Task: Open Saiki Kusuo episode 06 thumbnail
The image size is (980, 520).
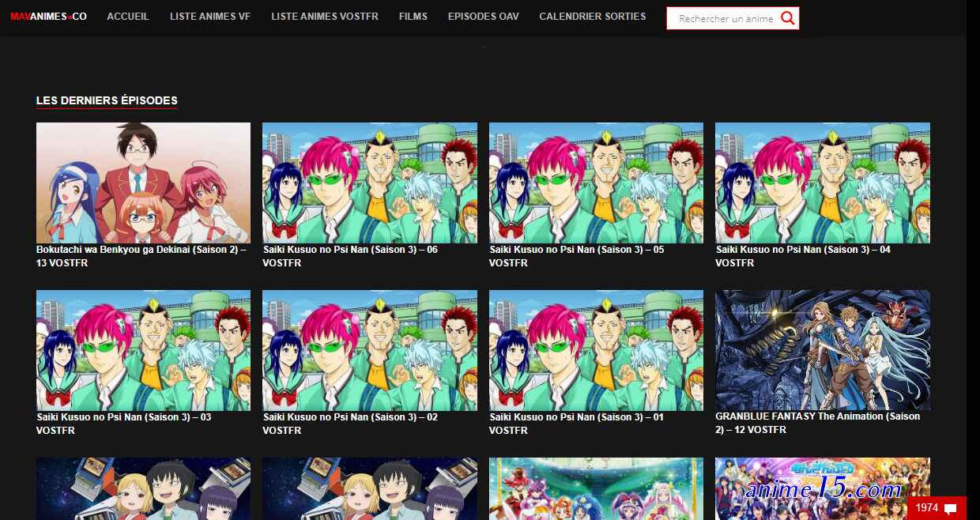Action: (370, 183)
